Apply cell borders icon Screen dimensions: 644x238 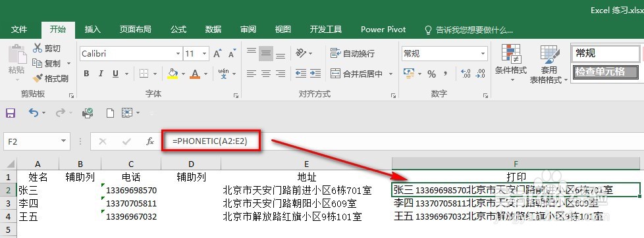144,74
